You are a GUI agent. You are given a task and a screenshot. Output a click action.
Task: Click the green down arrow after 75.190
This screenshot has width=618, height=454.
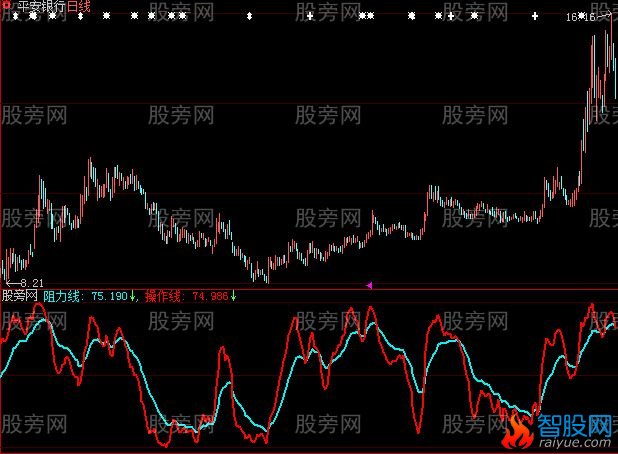[132, 296]
